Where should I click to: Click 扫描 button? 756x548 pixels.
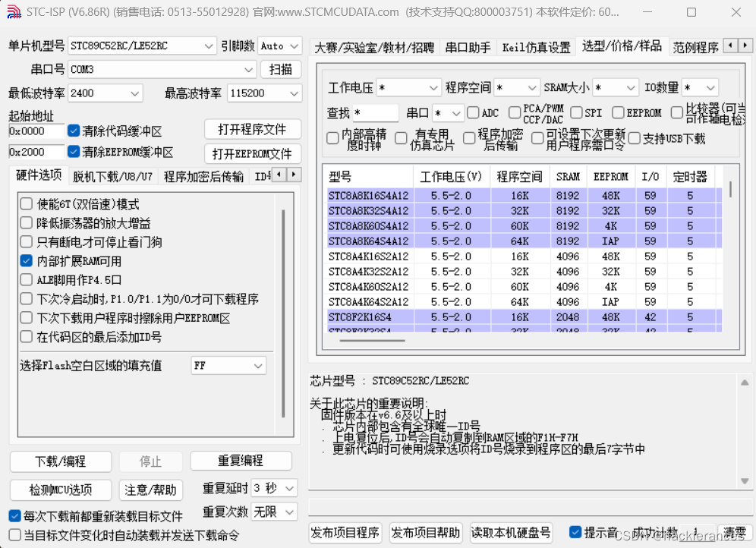click(x=281, y=69)
